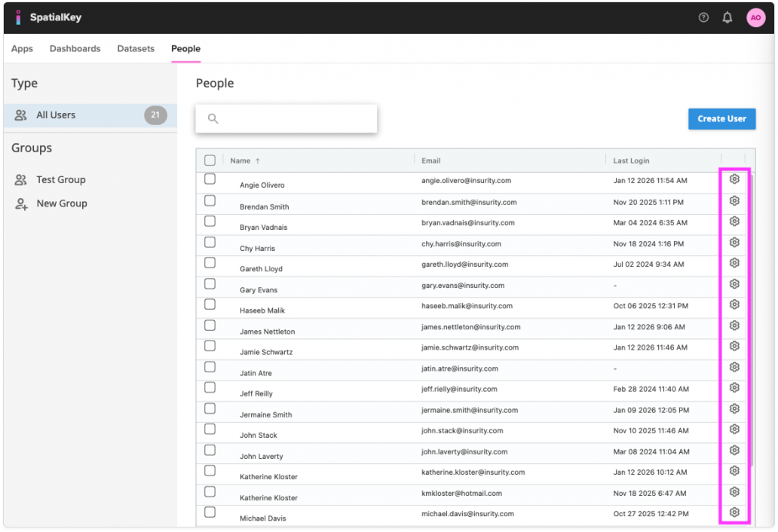Screen dimensions: 778x532
Task: Select Test Group in the sidebar
Action: coord(61,179)
